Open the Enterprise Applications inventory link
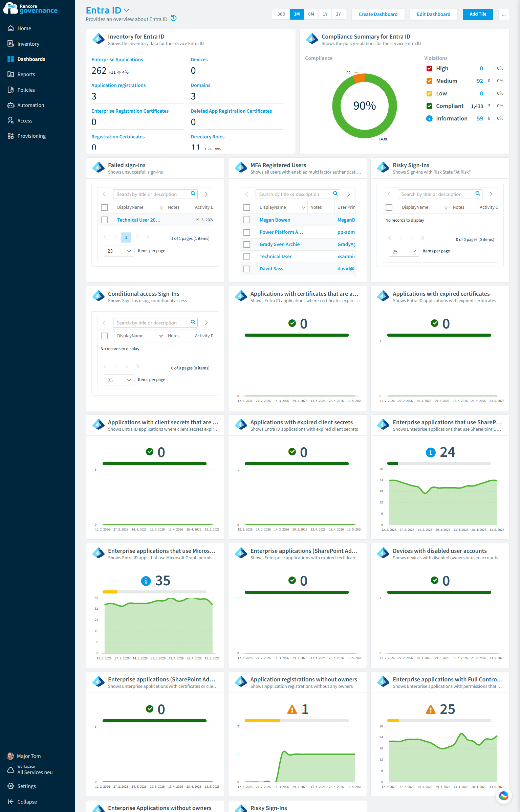Screen dimensions: 520x812 117,60
